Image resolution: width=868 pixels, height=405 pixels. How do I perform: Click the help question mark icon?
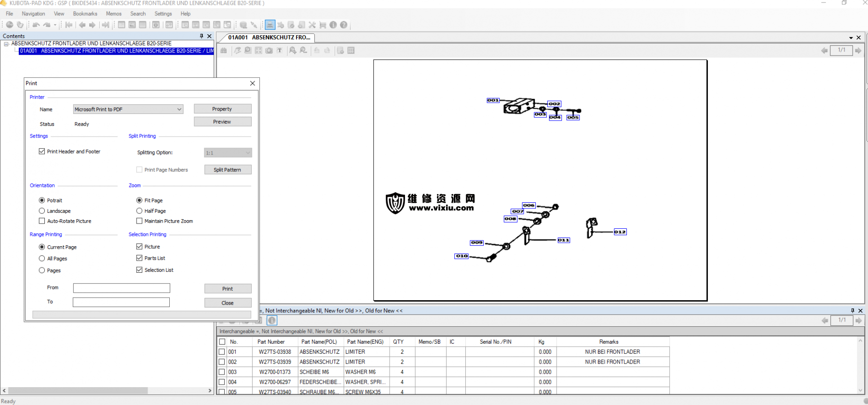pyautogui.click(x=344, y=25)
